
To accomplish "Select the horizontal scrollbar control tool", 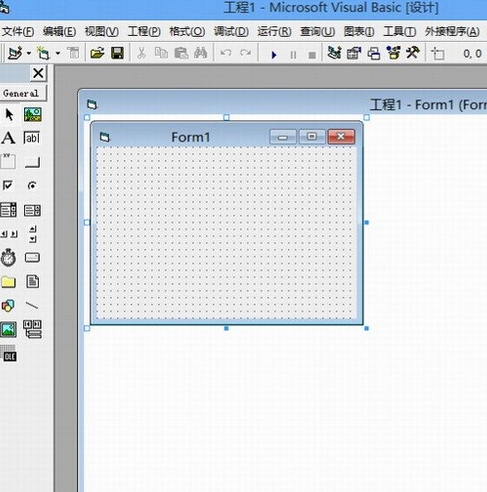I will [9, 234].
